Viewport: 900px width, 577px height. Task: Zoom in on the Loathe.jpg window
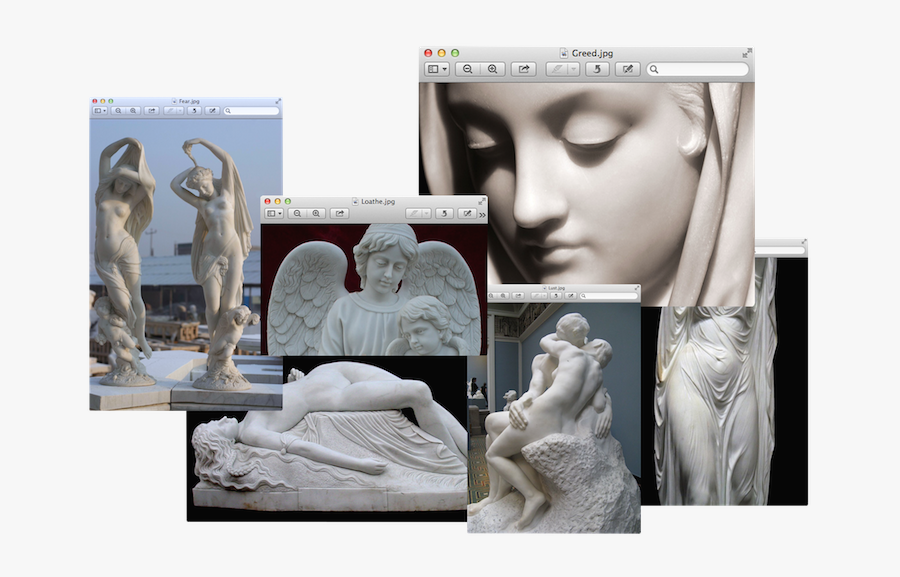(316, 214)
